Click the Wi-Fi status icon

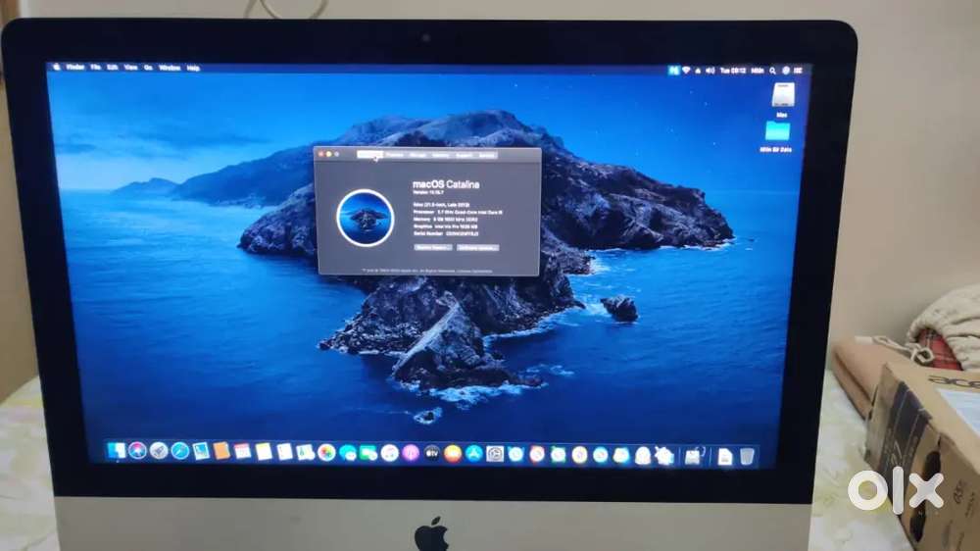[x=686, y=71]
